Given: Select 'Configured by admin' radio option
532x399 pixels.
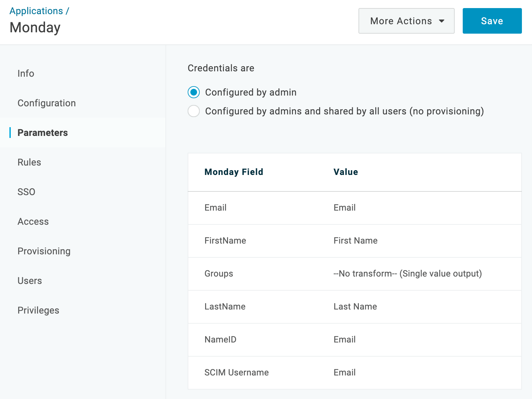Looking at the screenshot, I should point(194,92).
